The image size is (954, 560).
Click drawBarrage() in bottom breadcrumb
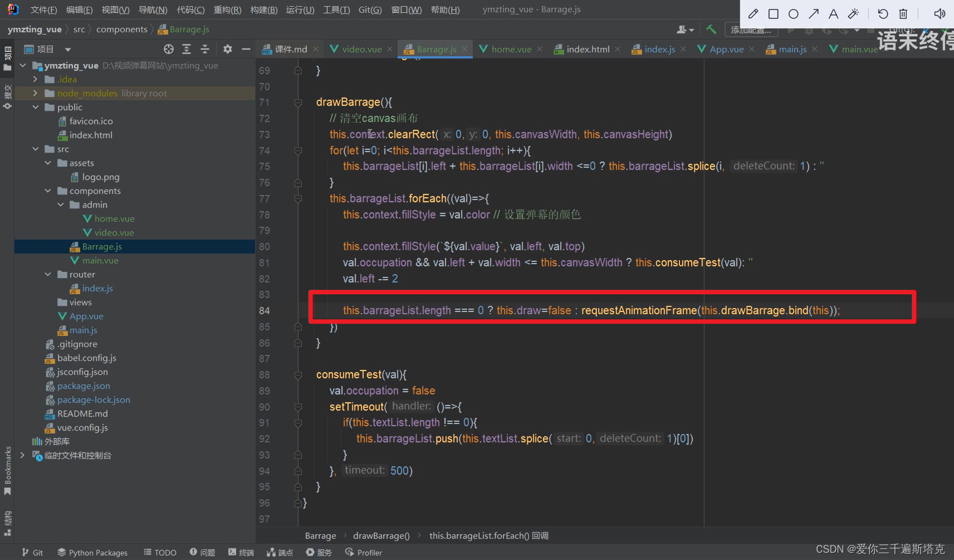click(381, 536)
